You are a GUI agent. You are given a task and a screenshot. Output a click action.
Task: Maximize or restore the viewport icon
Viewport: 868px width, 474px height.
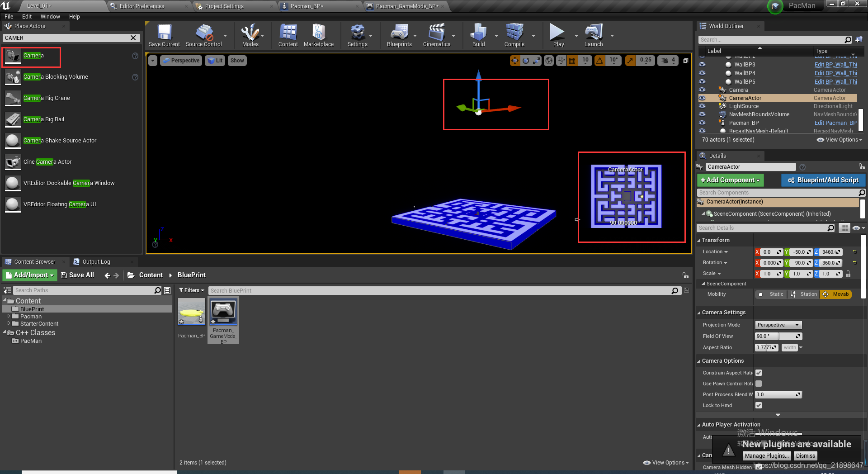pos(686,61)
